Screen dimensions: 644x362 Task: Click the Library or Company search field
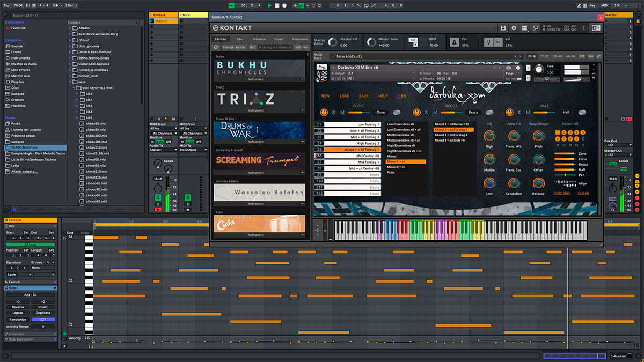tap(274, 47)
